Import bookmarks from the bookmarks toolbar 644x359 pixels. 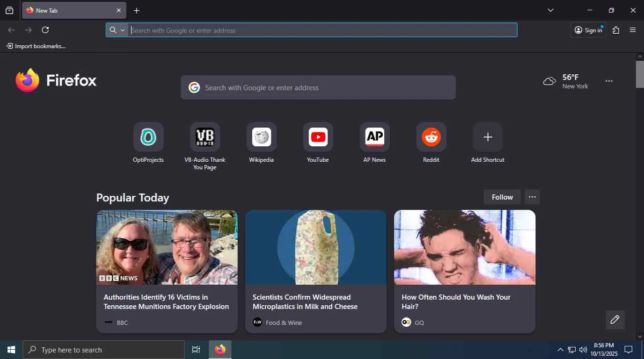tap(36, 46)
